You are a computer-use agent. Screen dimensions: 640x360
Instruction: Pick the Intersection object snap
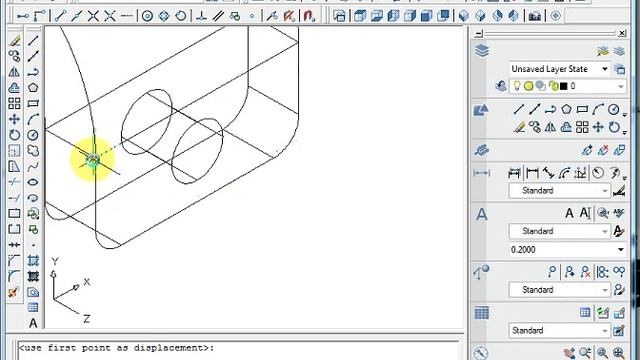coord(93,16)
